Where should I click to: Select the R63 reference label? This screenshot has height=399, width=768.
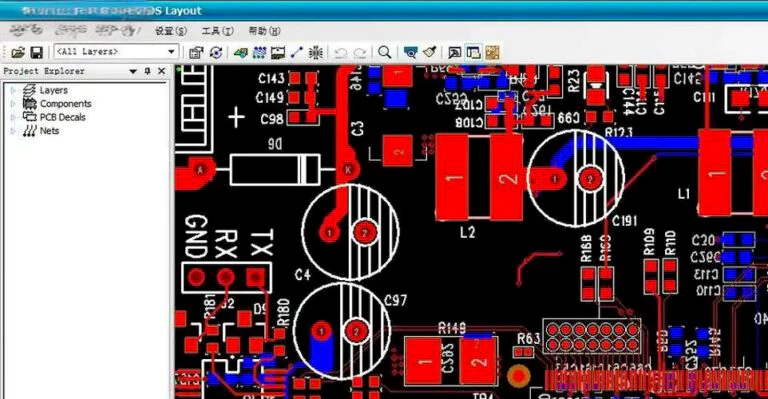[529, 338]
